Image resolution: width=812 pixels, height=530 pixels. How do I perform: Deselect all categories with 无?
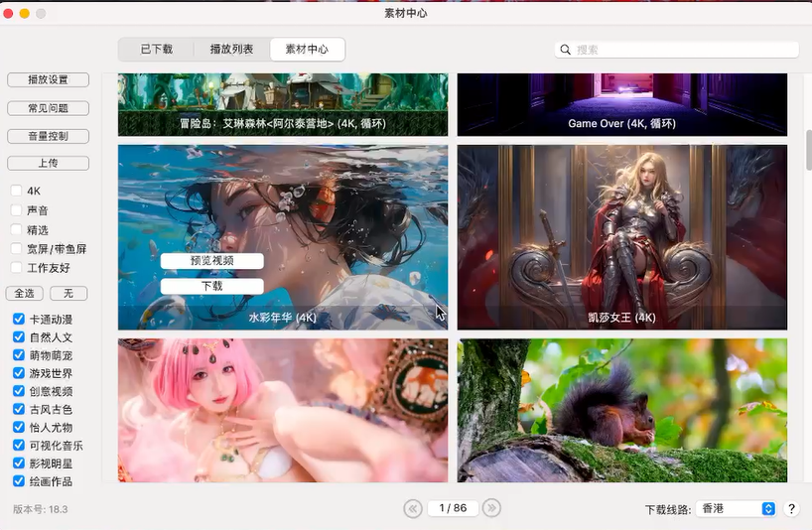[x=68, y=294]
